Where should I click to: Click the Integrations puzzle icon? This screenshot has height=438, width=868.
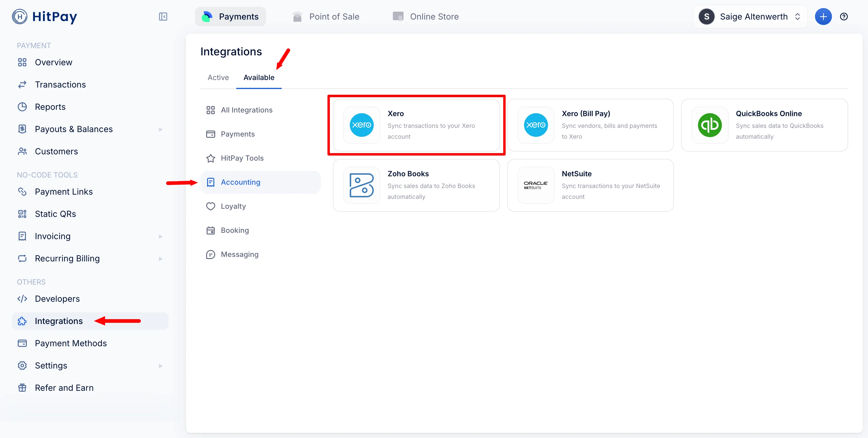click(x=22, y=321)
